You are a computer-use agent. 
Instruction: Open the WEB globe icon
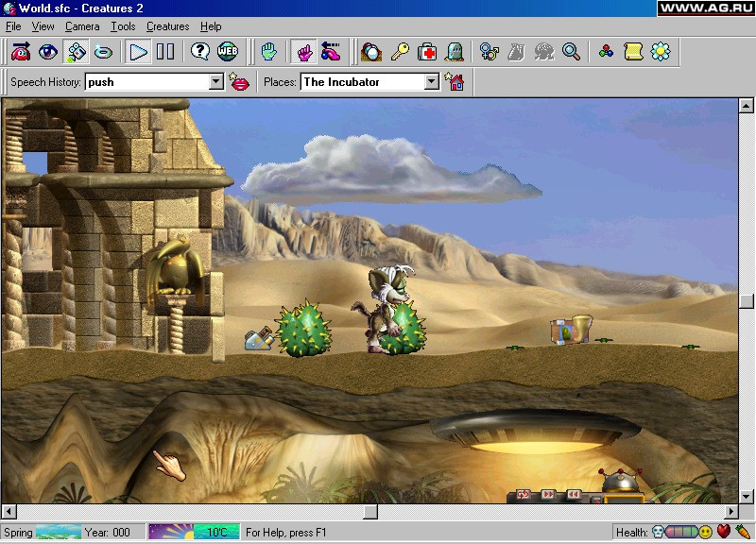pos(228,52)
